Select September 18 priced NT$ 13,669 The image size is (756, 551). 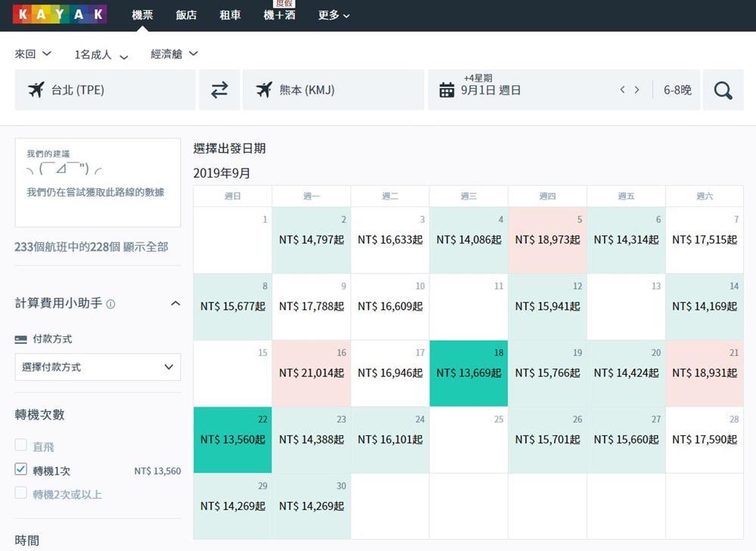click(469, 373)
